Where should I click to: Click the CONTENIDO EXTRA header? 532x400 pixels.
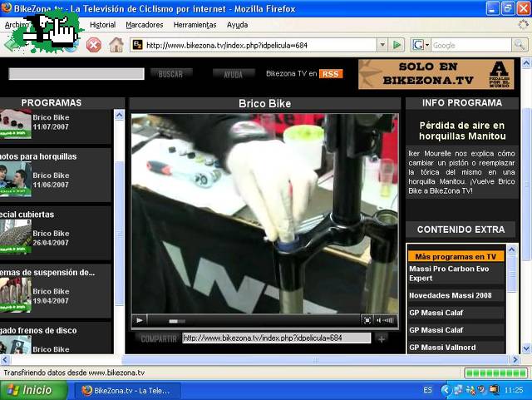pyautogui.click(x=461, y=230)
